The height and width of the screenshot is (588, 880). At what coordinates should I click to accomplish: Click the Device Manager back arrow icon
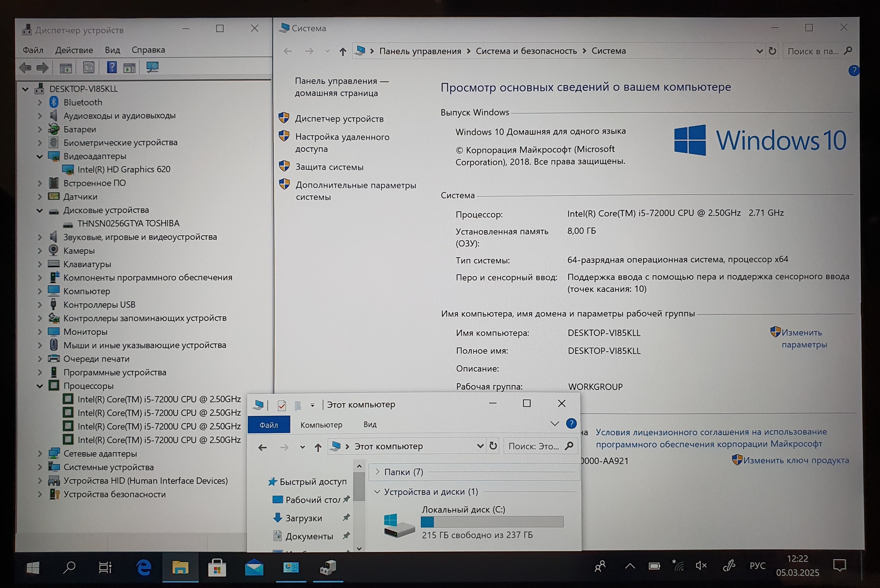pyautogui.click(x=25, y=67)
